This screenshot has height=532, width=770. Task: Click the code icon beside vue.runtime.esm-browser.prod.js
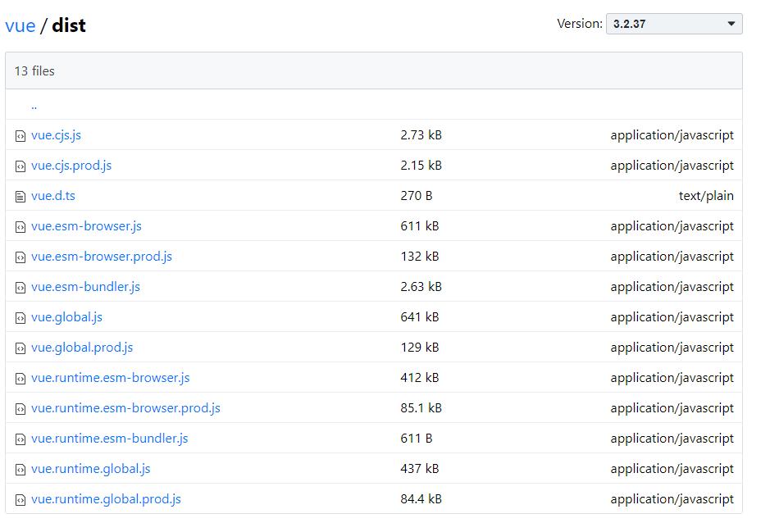click(21, 409)
